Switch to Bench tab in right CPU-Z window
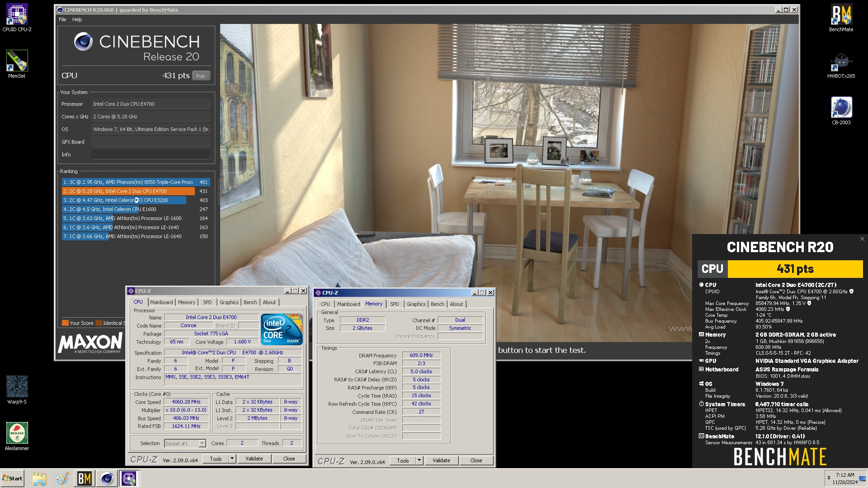 pos(438,304)
